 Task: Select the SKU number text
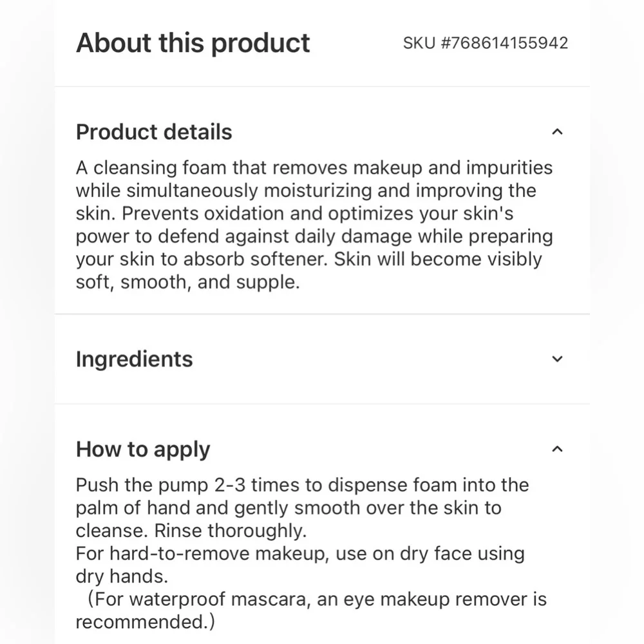click(x=486, y=43)
